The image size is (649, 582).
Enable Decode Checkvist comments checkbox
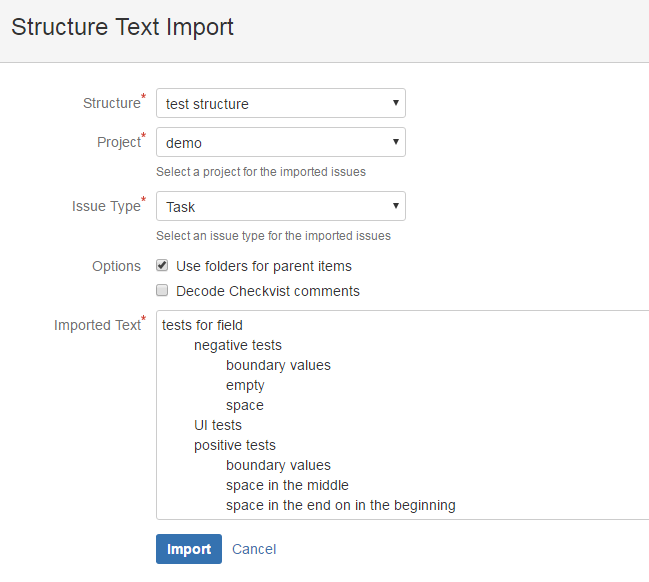click(163, 291)
